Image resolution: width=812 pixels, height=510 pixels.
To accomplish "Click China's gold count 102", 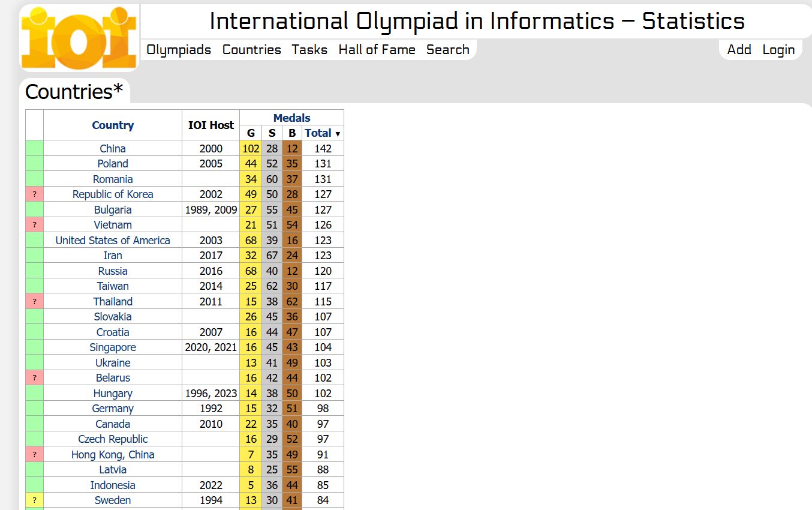I will 251,149.
